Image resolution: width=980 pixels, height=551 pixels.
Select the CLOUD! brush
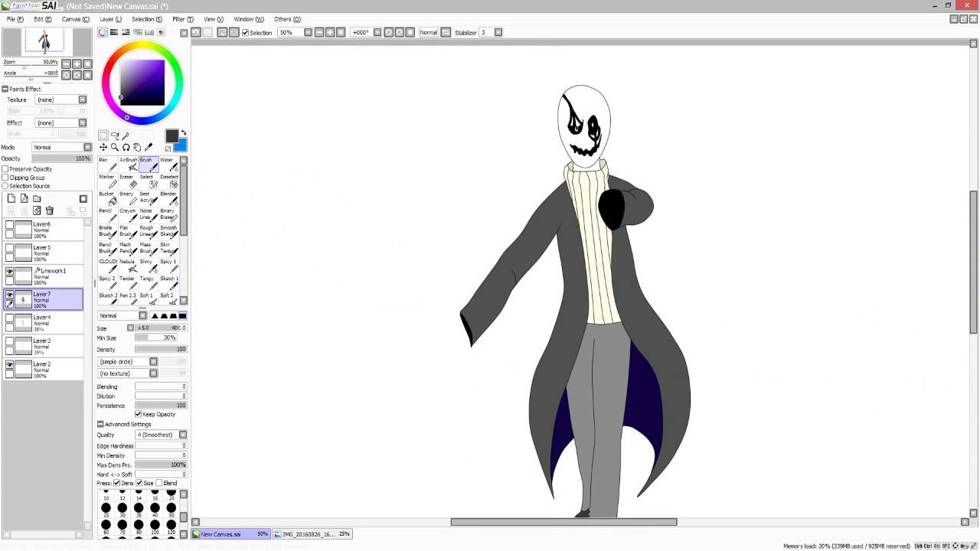pyautogui.click(x=107, y=266)
